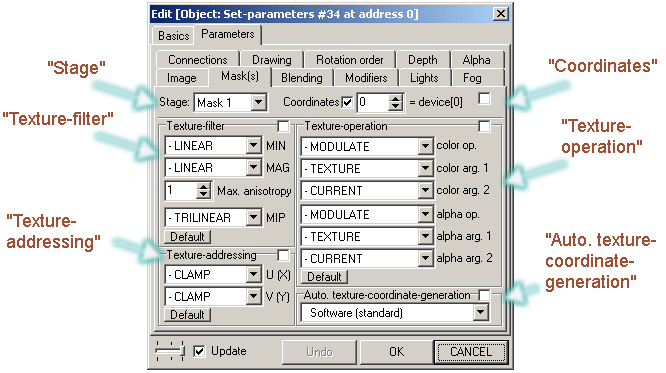Open the Modifiers tab

(x=366, y=78)
